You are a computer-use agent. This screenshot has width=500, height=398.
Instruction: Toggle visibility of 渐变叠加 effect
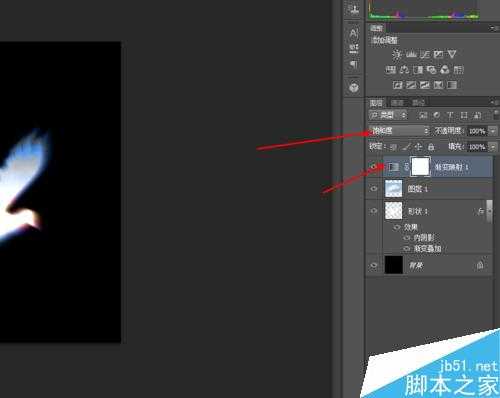pos(406,249)
